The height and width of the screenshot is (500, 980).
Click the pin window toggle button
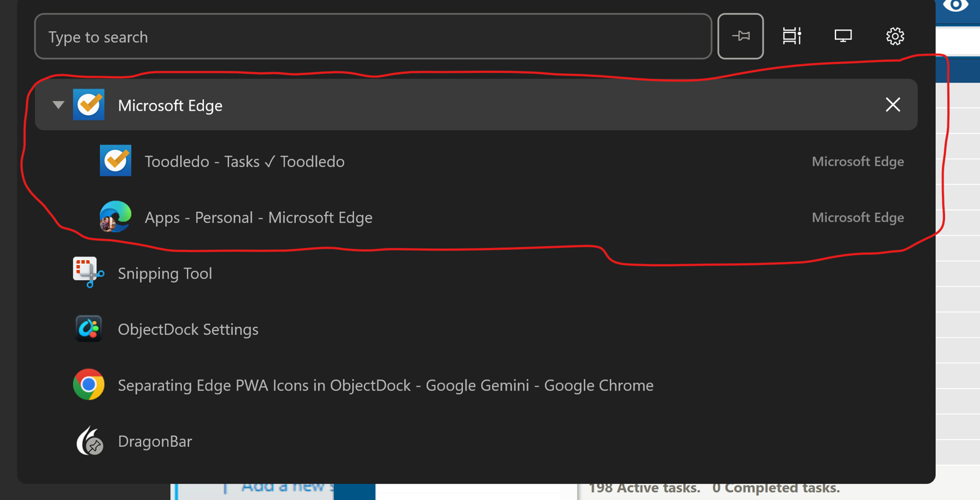point(741,36)
